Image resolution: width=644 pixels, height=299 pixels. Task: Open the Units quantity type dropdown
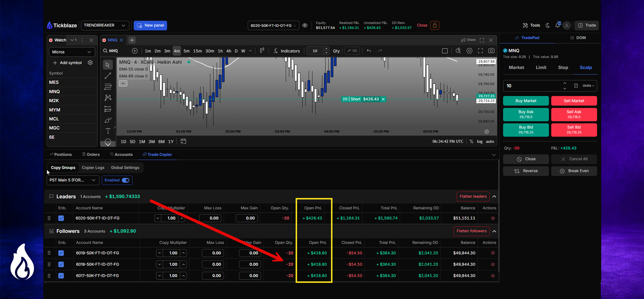[588, 86]
